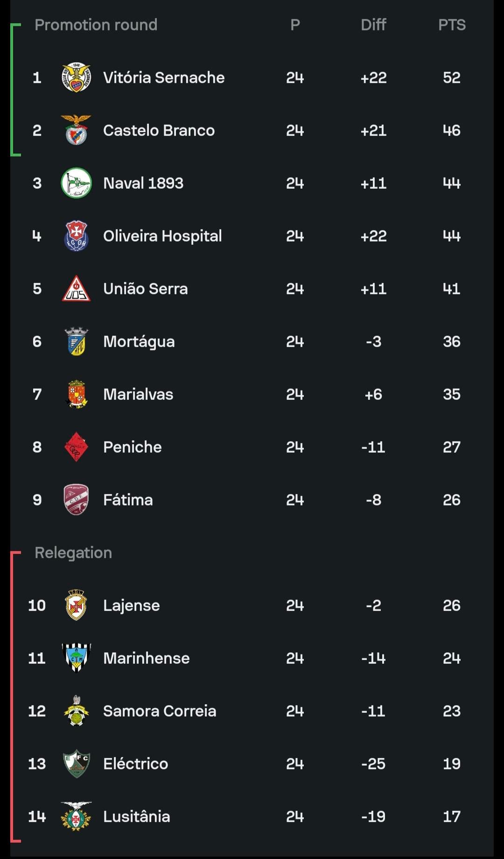Tap the Mortágua shield crest

point(76,341)
